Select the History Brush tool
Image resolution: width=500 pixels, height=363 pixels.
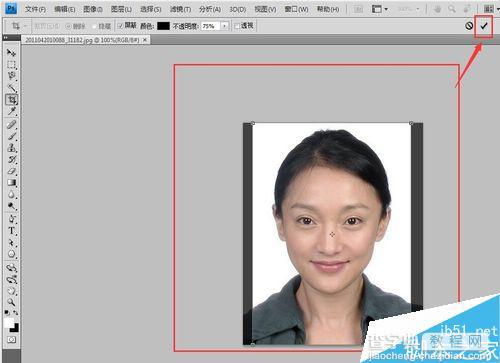coord(11,159)
